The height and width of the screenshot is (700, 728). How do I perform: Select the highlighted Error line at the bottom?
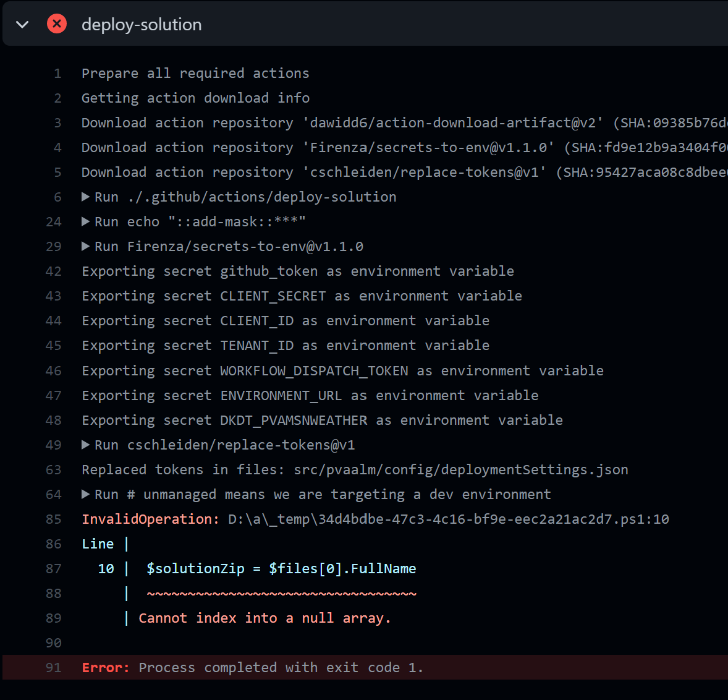247,667
